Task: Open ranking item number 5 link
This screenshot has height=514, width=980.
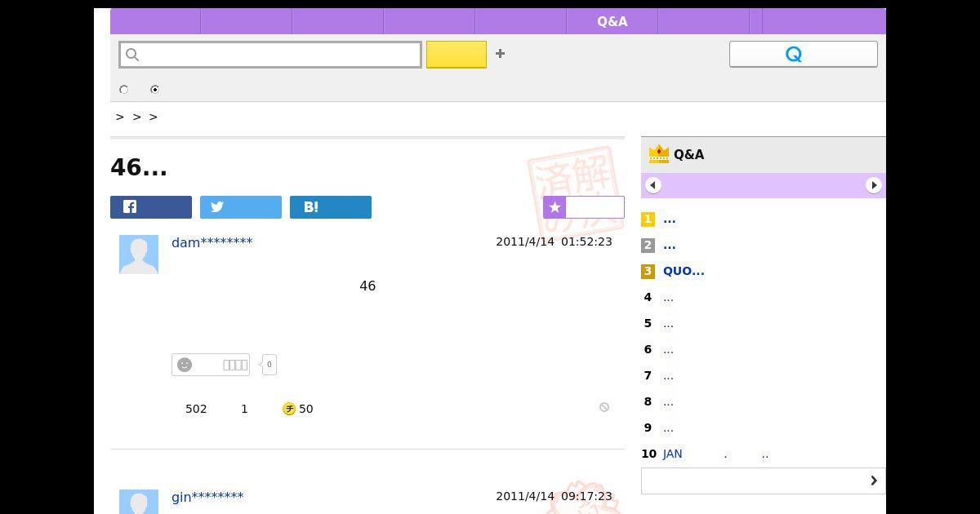Action: [668, 324]
